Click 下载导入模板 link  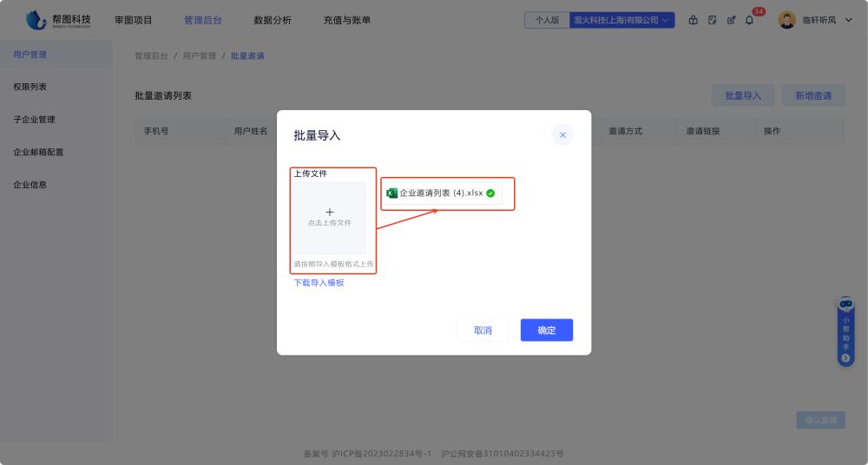(319, 283)
